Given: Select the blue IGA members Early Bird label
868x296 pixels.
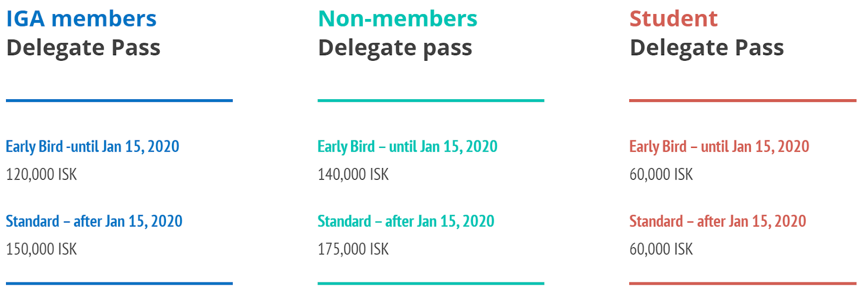Looking at the screenshot, I should (92, 146).
